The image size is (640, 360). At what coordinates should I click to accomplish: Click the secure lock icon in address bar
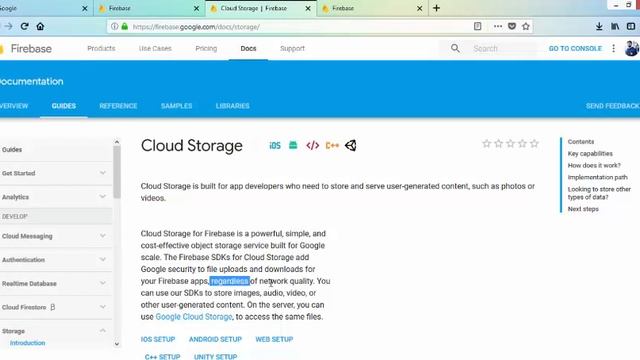(x=124, y=27)
